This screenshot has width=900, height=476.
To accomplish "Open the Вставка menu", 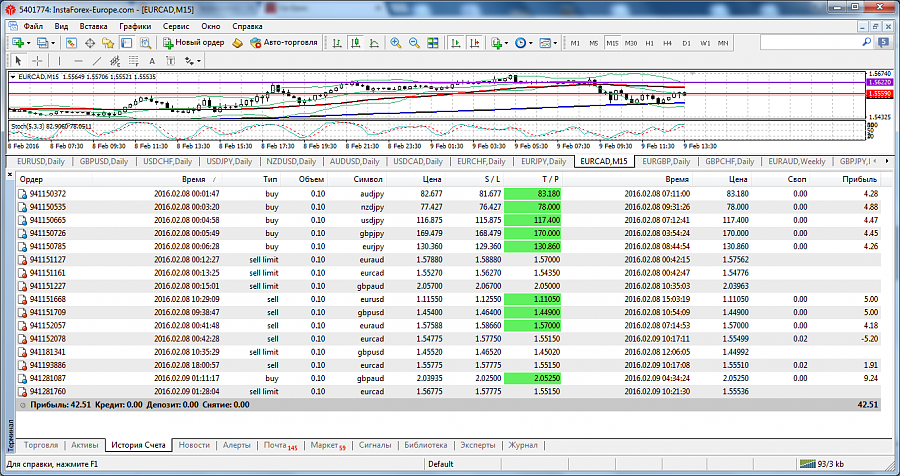I will point(94,26).
